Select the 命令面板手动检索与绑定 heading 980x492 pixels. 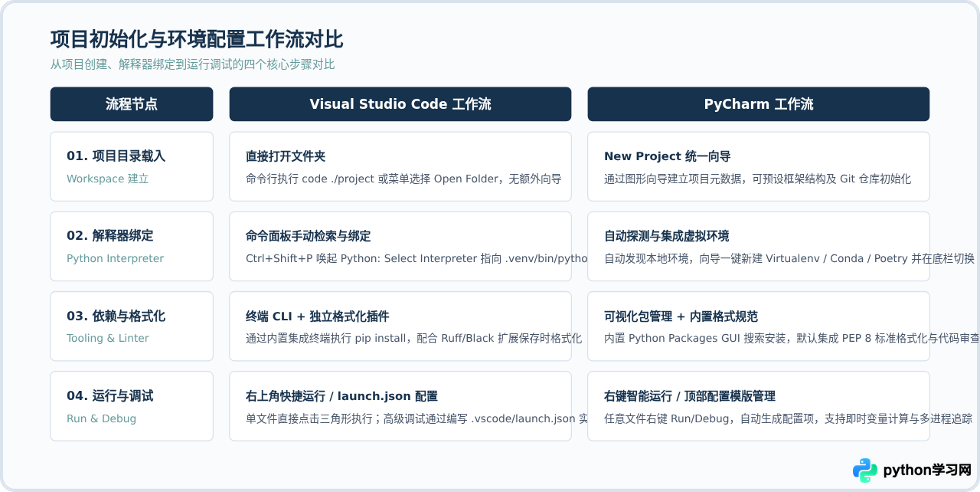tap(309, 235)
